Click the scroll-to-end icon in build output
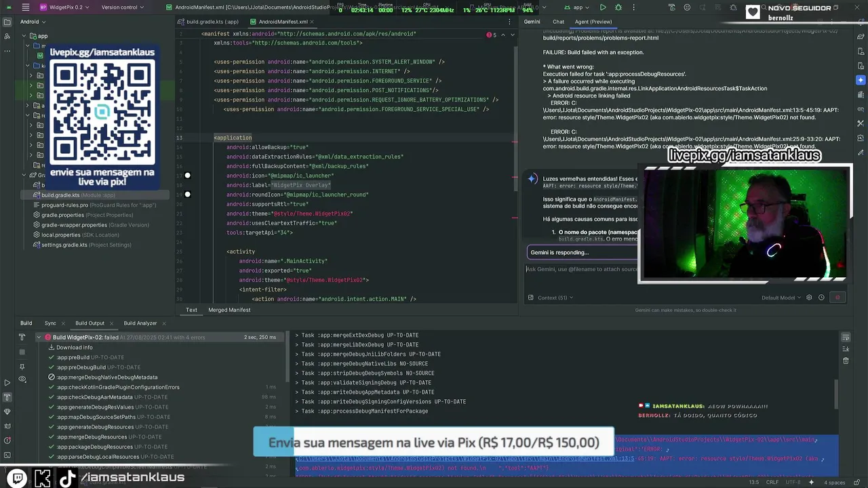Screen dimensions: 868x488 click(x=846, y=349)
